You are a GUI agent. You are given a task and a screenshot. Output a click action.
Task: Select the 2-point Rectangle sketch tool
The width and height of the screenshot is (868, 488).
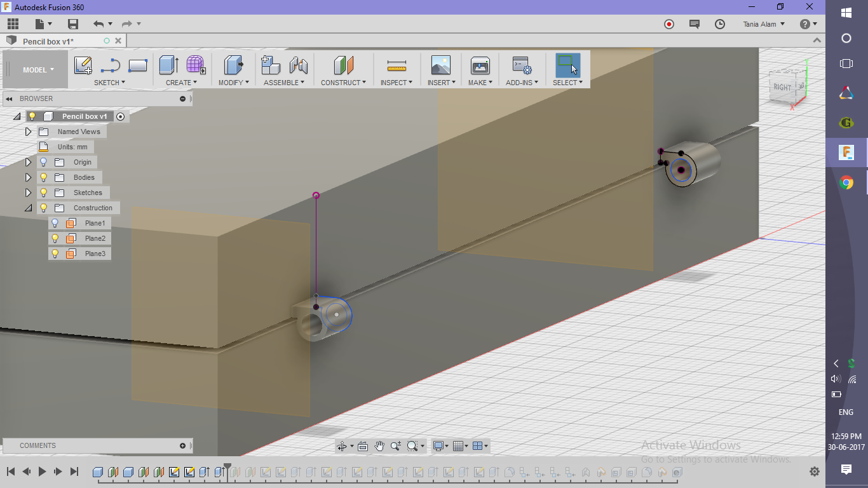point(138,65)
